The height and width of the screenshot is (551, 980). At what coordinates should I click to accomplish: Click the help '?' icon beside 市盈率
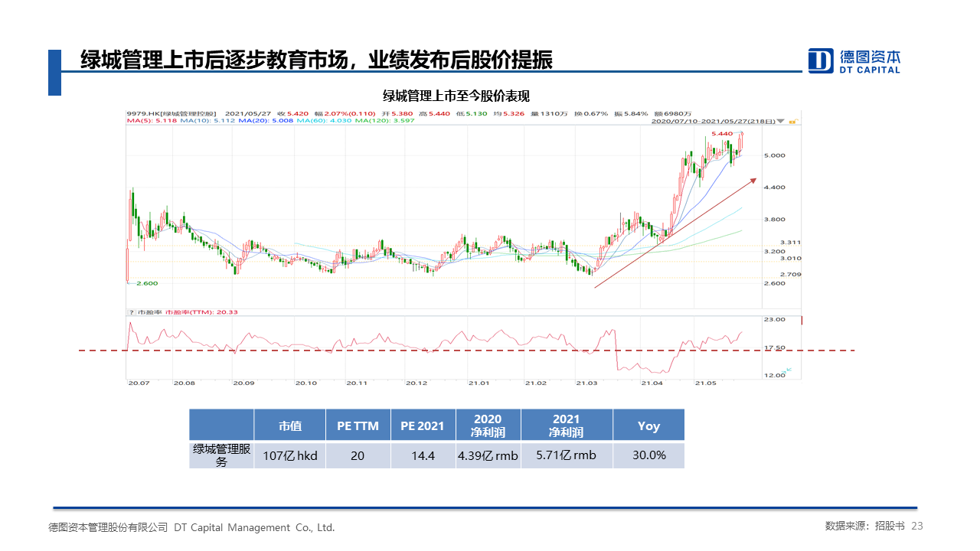click(130, 312)
